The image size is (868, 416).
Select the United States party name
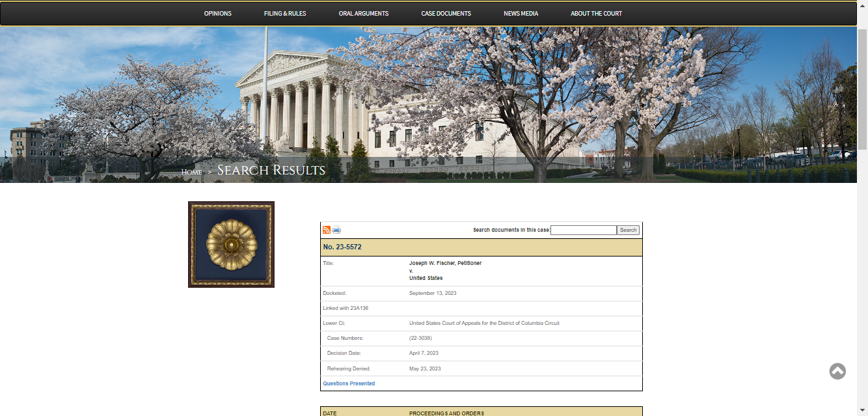(426, 278)
